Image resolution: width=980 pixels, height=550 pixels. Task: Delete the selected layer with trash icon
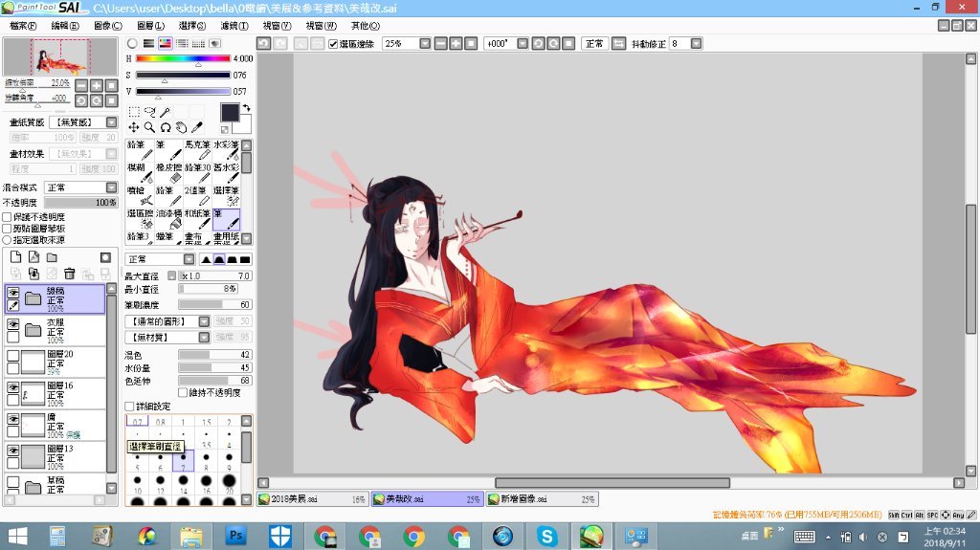[x=69, y=274]
